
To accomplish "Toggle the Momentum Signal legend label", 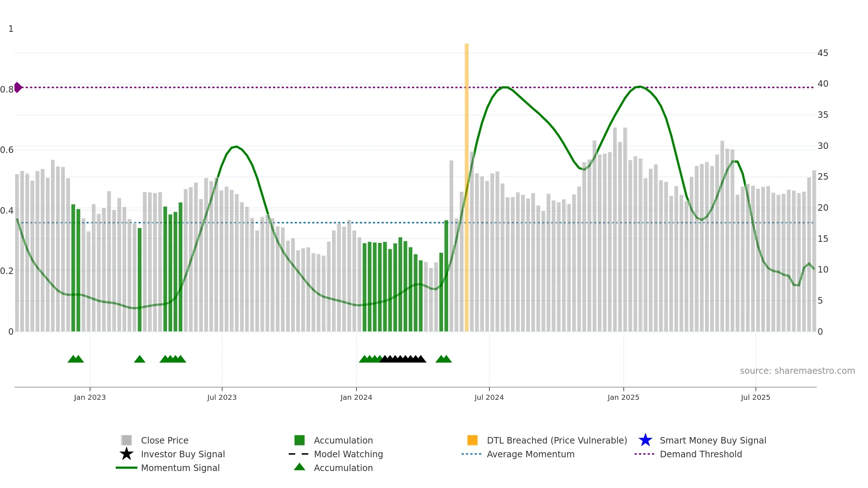I will 180,468.
